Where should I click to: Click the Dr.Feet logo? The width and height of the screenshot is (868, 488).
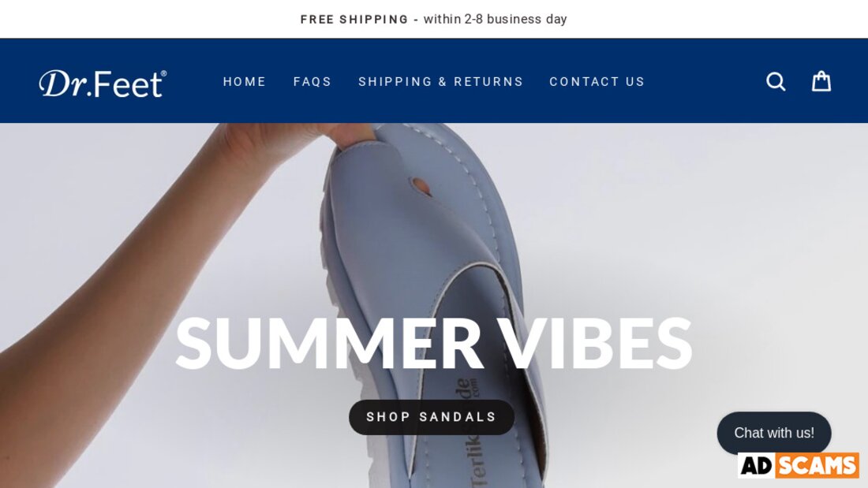[103, 84]
